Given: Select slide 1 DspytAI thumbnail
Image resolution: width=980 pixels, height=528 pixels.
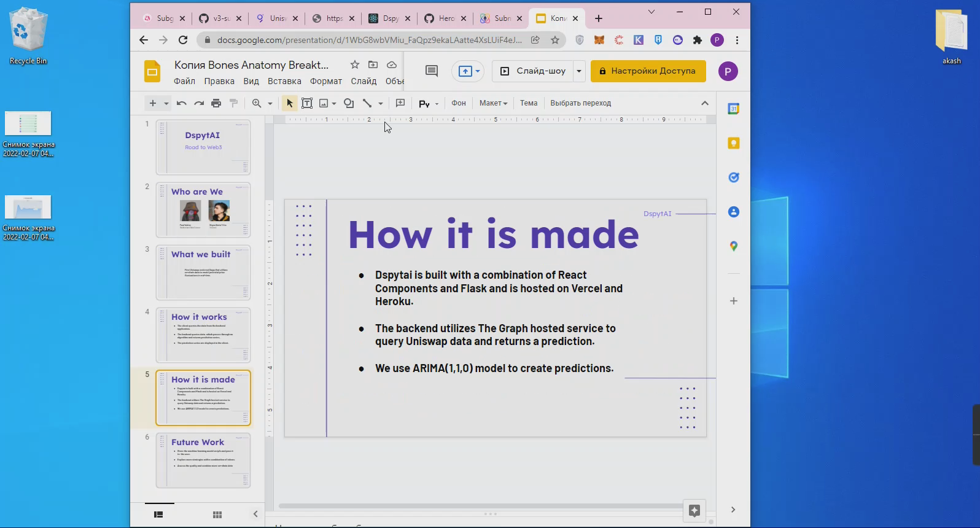Looking at the screenshot, I should pyautogui.click(x=203, y=147).
